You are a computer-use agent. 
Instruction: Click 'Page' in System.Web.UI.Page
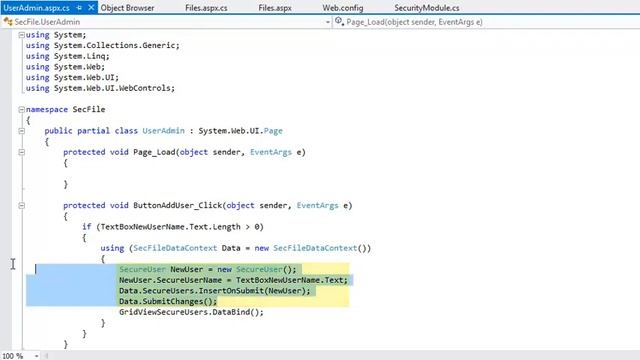(273, 131)
